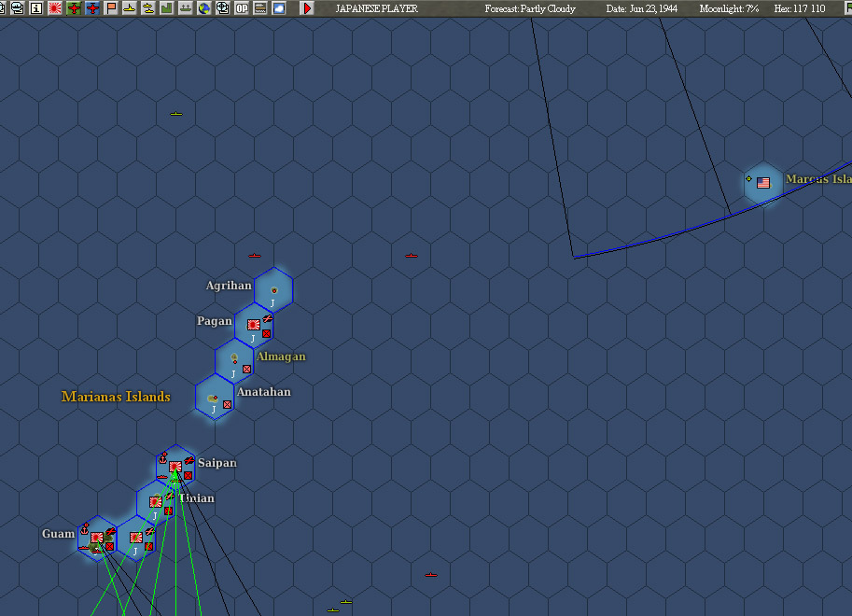852x616 pixels.
Task: Click the Moonlight: 7% indicator
Action: click(729, 8)
